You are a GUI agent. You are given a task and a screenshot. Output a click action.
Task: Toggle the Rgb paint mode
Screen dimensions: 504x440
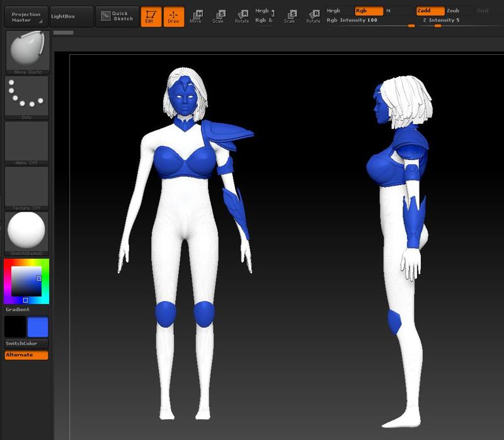click(x=369, y=11)
